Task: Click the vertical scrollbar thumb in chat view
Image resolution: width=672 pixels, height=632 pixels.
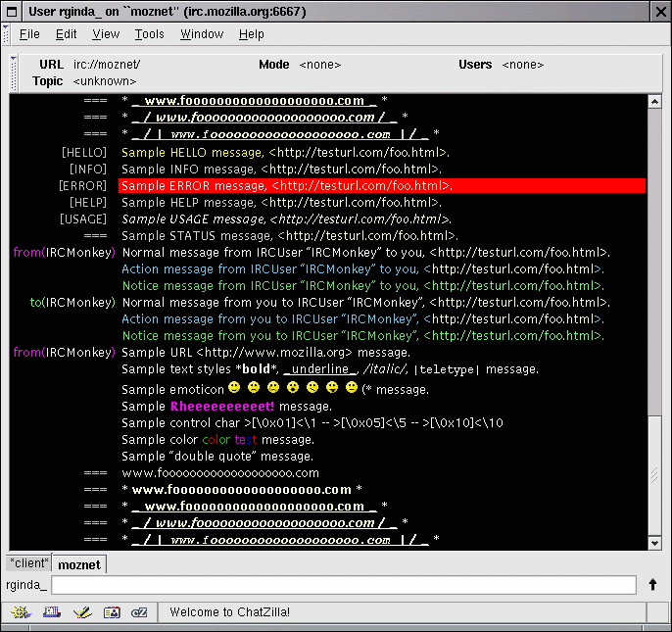Action: coord(654,475)
